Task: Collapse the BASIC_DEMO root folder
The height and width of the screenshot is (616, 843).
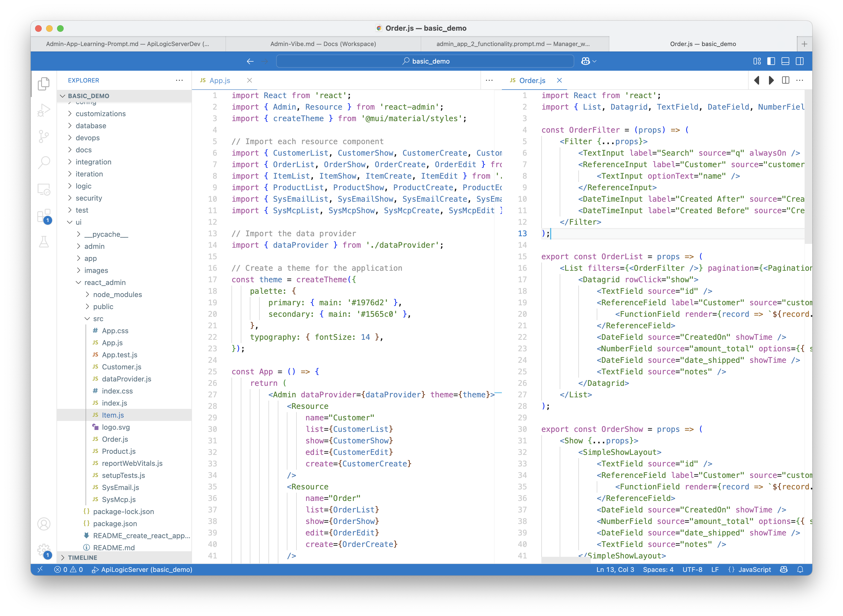Action: pos(124,96)
